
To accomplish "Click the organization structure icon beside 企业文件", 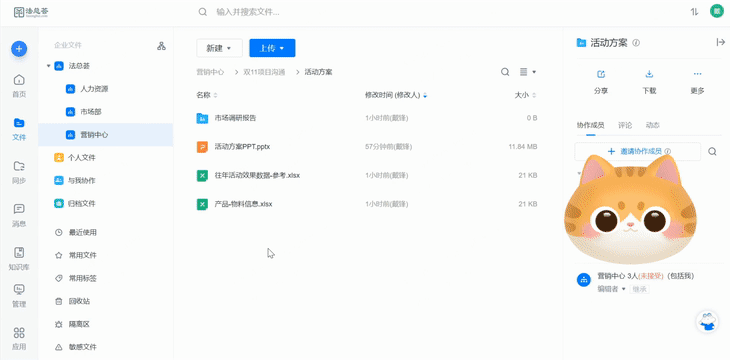I will (x=162, y=46).
